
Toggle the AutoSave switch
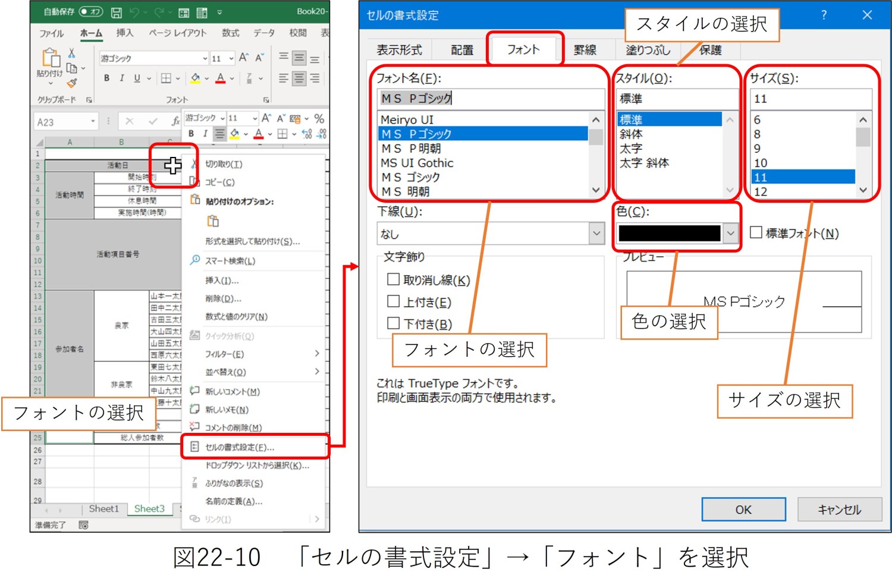pos(91,12)
